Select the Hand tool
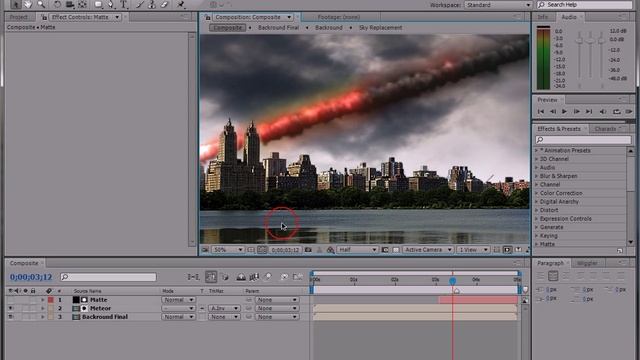640x360 pixels. pos(28,4)
